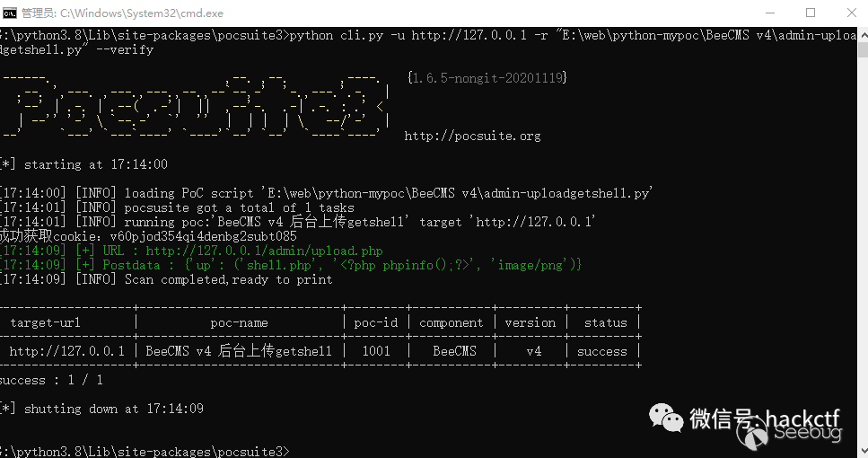Viewport: 868px width, 458px height.
Task: Click the cmd.exe icon in title bar
Action: click(9, 13)
